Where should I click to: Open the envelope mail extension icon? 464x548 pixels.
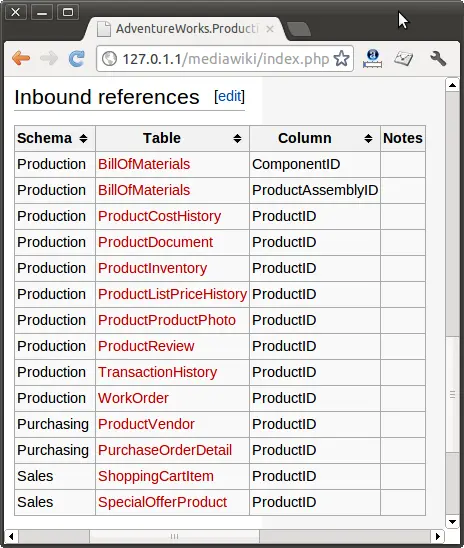(x=404, y=58)
